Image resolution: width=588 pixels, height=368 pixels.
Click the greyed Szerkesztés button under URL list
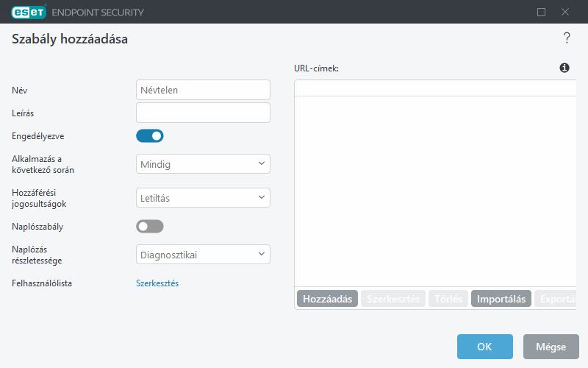(x=393, y=299)
